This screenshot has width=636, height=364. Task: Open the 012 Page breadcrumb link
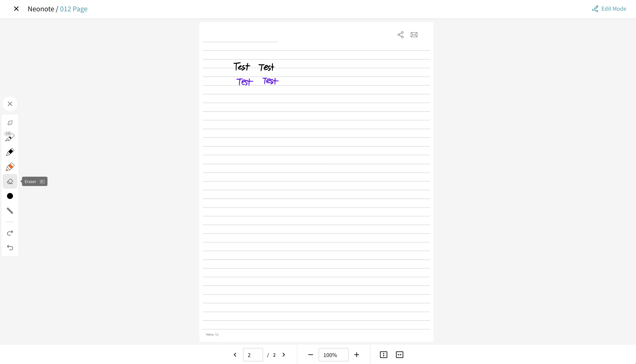[74, 9]
